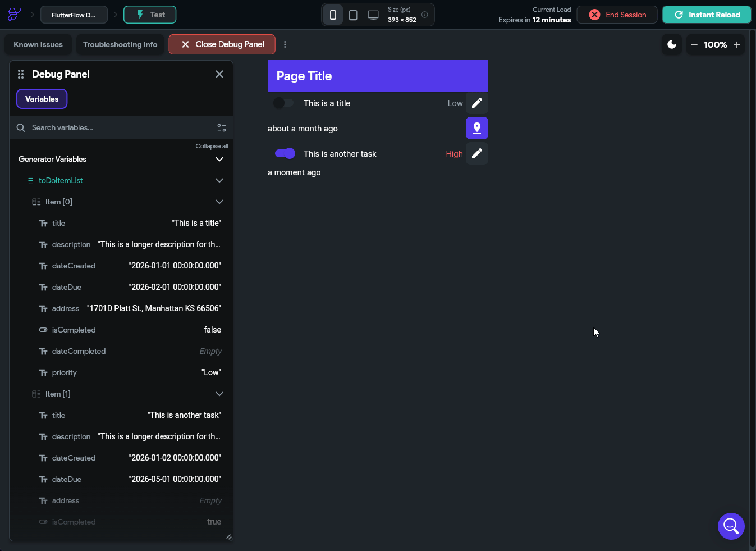Open Troubleshooting Info
This screenshot has height=551, width=756.
(x=120, y=44)
